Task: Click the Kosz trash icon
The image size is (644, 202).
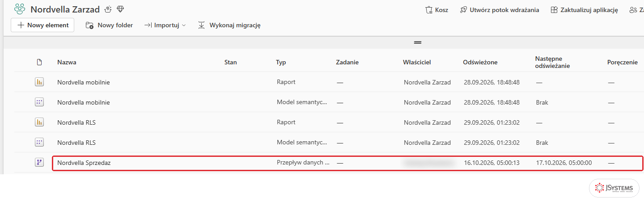Action: (429, 10)
